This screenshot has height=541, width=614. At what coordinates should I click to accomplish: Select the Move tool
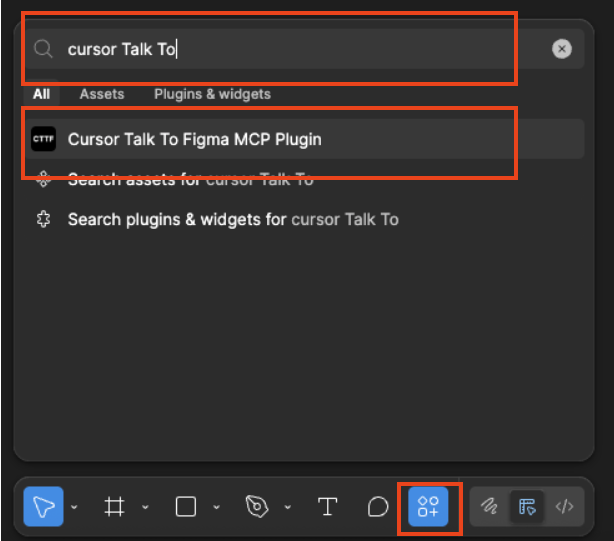click(x=43, y=506)
